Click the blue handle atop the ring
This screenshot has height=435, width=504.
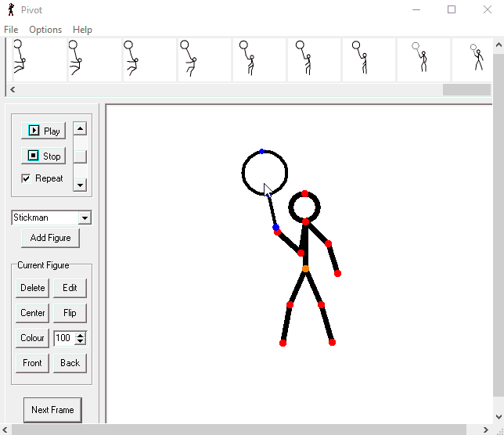tap(261, 151)
